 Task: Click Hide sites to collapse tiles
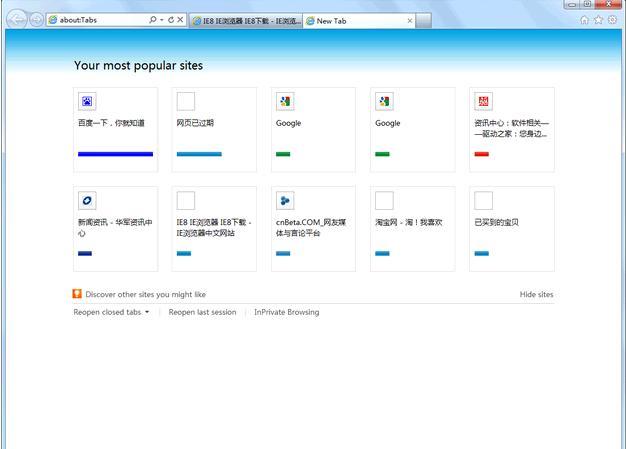536,295
